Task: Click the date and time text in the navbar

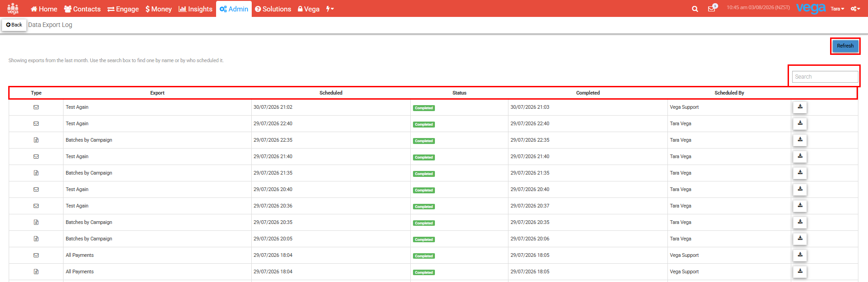Action: coord(758,7)
